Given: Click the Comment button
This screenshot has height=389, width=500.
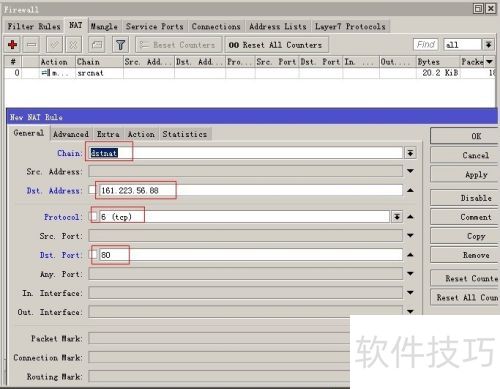Looking at the screenshot, I should pos(465,217).
